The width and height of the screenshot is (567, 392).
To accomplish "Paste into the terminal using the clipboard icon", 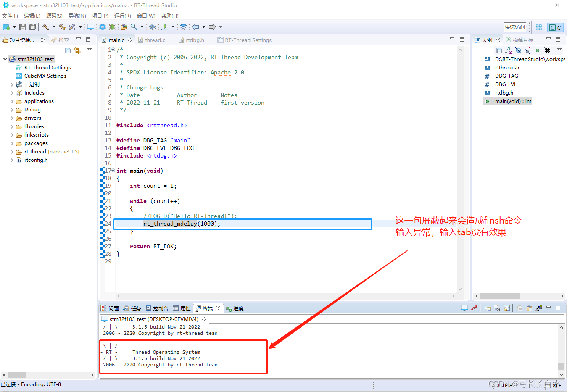I will point(529,308).
